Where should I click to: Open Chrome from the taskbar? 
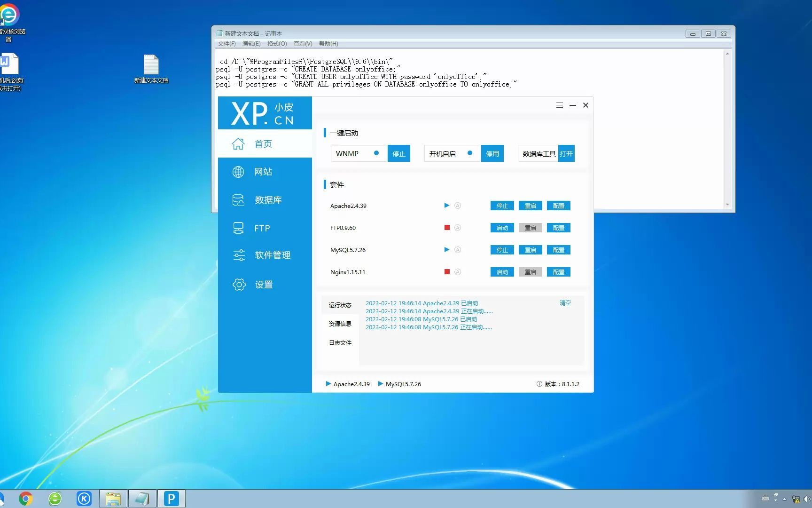tap(26, 499)
